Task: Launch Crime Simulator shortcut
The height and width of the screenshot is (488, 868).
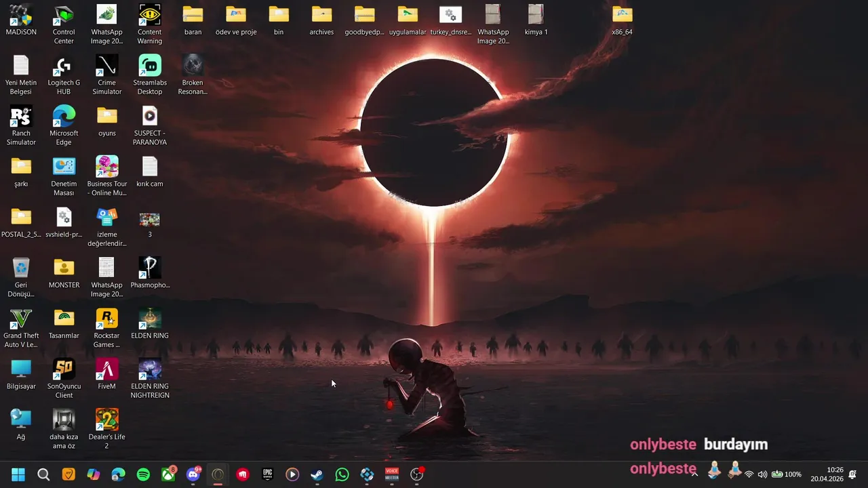Action: 106,76
